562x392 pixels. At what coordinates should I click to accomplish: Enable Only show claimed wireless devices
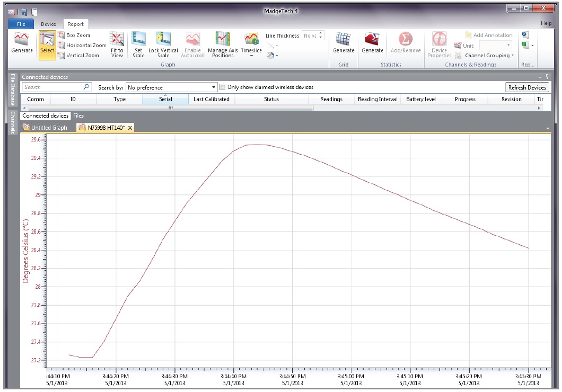click(223, 87)
